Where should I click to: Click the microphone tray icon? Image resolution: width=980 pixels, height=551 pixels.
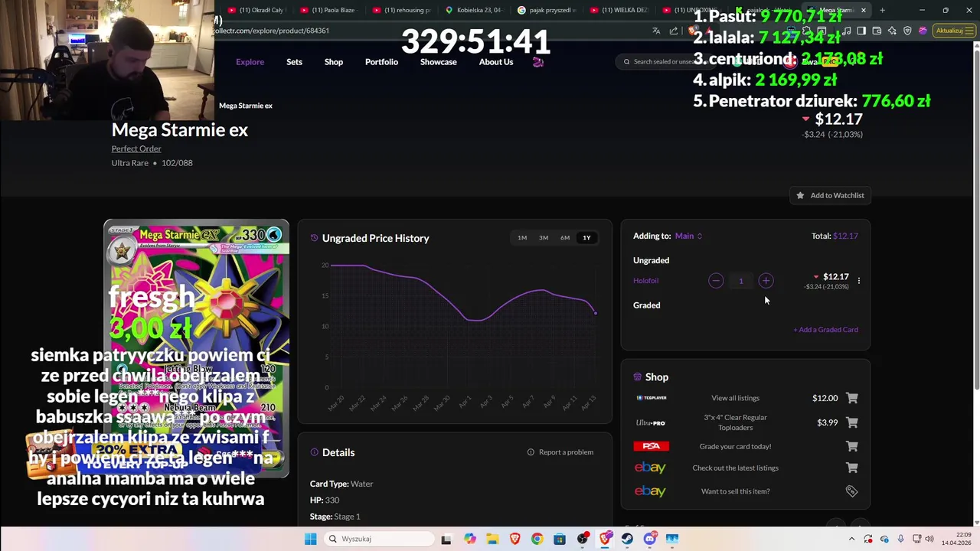pos(900,539)
